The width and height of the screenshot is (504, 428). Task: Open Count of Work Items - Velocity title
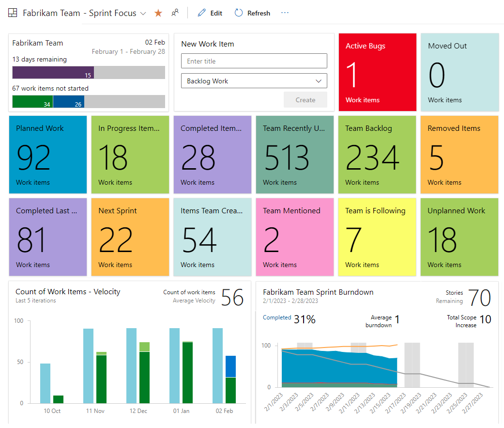68,292
